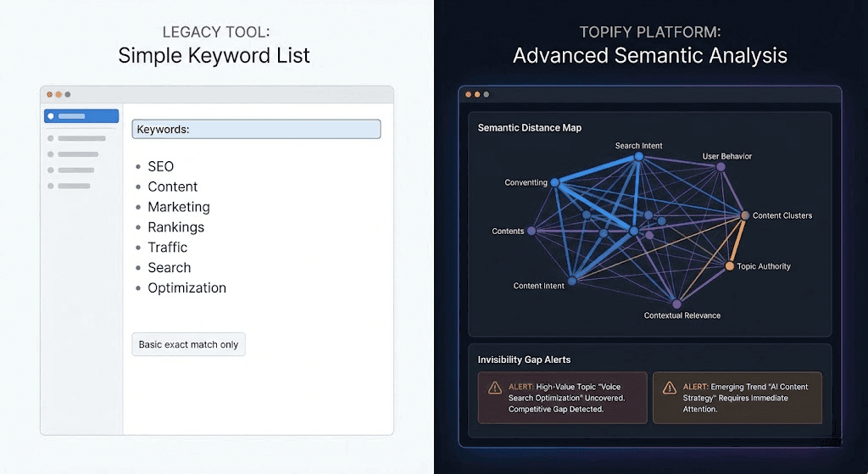Click the Rankings keyword in the list
The image size is (868, 474).
click(x=175, y=227)
